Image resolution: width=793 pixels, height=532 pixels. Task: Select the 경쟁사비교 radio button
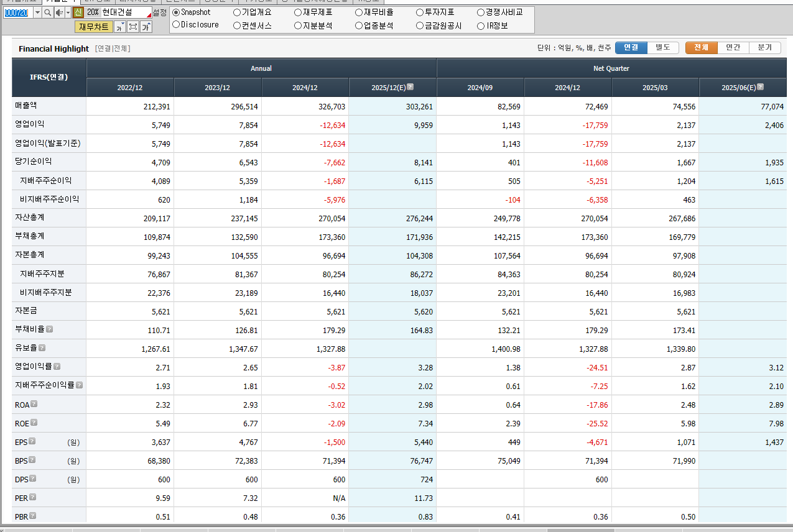click(481, 12)
